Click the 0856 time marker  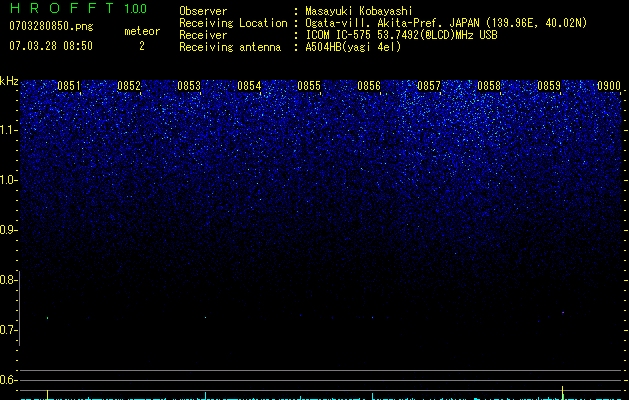click(369, 86)
